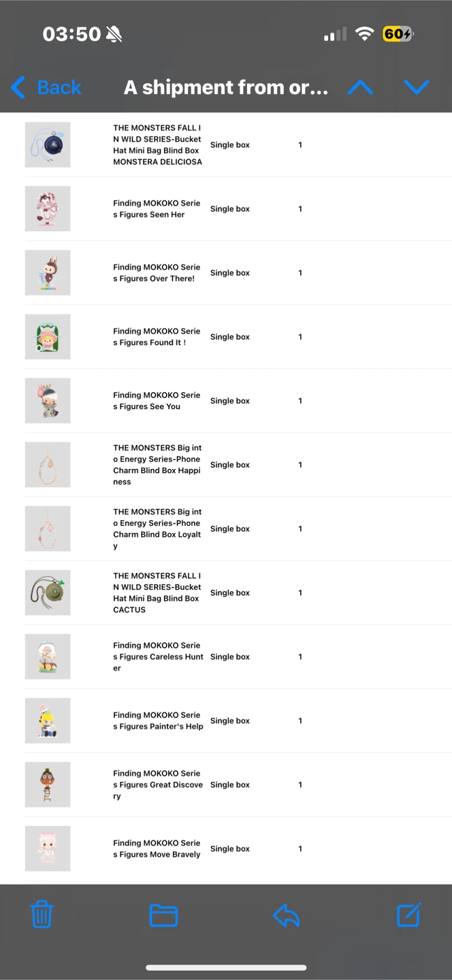Tap Move Bravely figure thumbnail

click(x=48, y=848)
